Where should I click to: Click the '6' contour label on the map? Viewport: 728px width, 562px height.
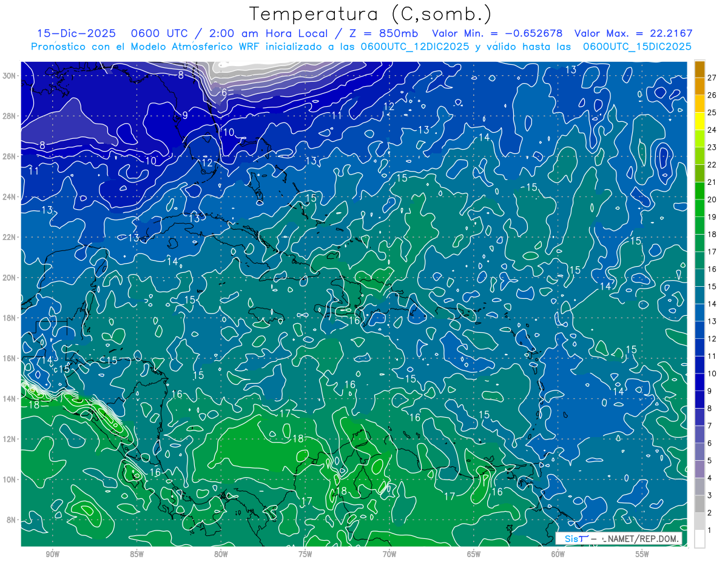point(224,93)
